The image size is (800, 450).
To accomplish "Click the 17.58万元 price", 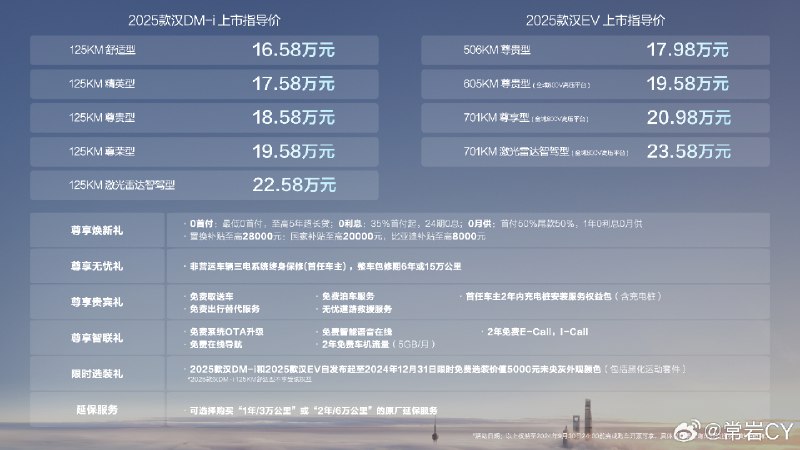I will tap(293, 84).
